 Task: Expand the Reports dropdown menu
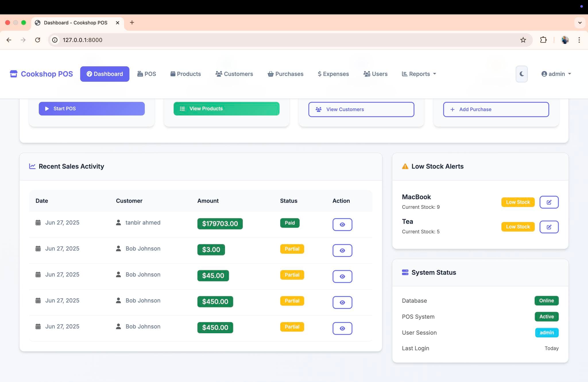coord(419,74)
